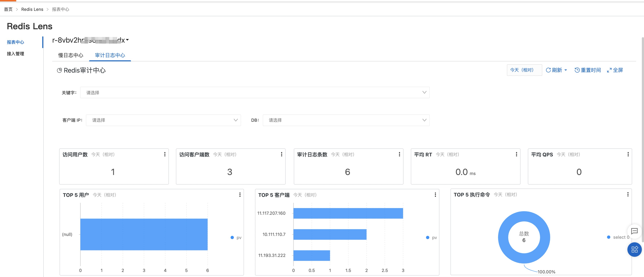This screenshot has width=644, height=277.
Task: Click the 访问用户数 value 1
Action: (x=113, y=172)
